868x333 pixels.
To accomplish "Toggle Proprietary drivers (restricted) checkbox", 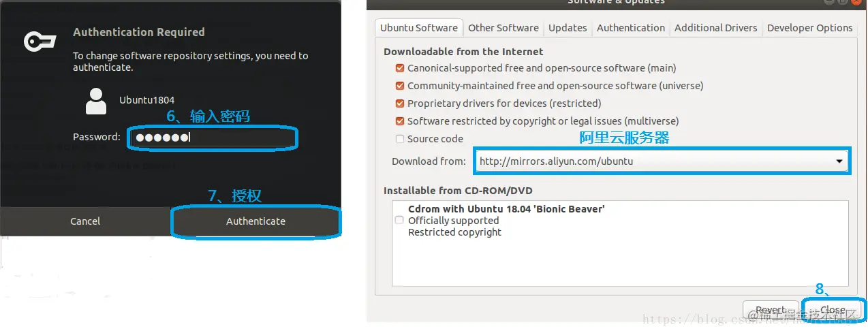I will coord(400,104).
